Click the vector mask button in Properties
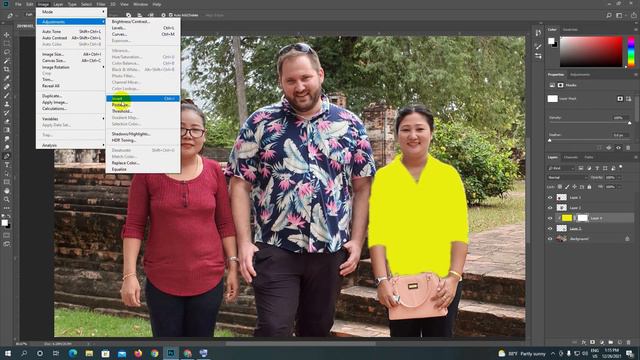This screenshot has width=640, height=360. pyautogui.click(x=628, y=99)
